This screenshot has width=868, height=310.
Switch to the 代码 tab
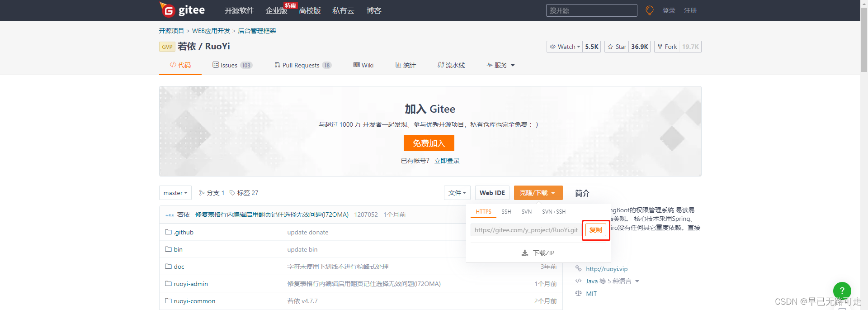(x=180, y=65)
